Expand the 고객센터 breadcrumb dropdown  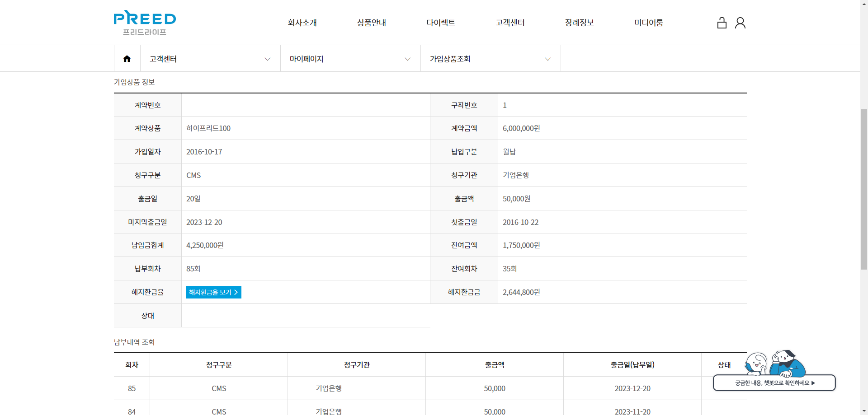tap(210, 59)
